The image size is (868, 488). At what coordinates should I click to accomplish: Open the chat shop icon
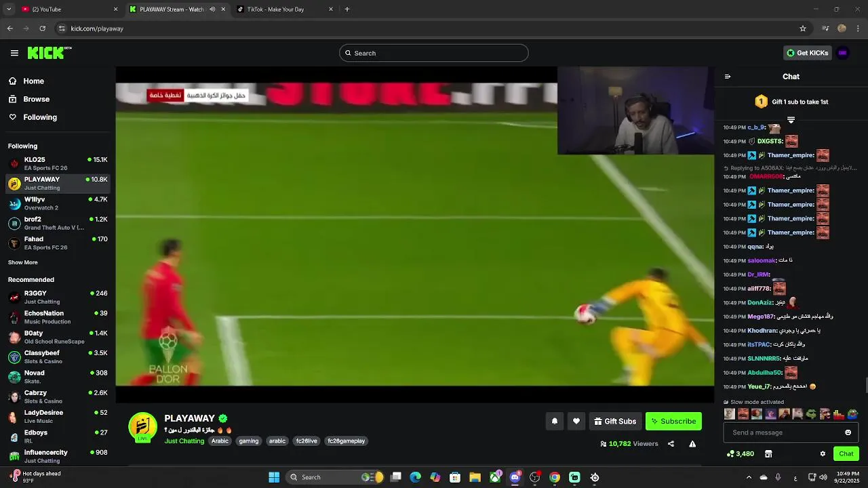click(x=768, y=453)
